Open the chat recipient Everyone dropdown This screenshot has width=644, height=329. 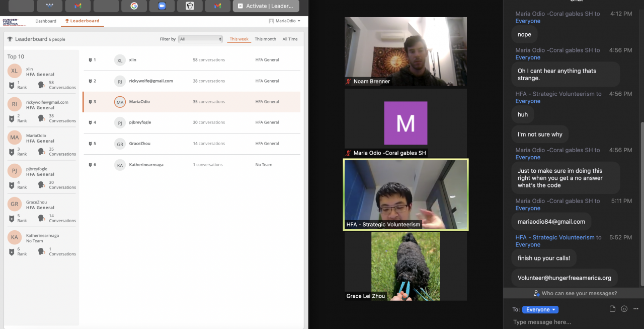click(540, 310)
